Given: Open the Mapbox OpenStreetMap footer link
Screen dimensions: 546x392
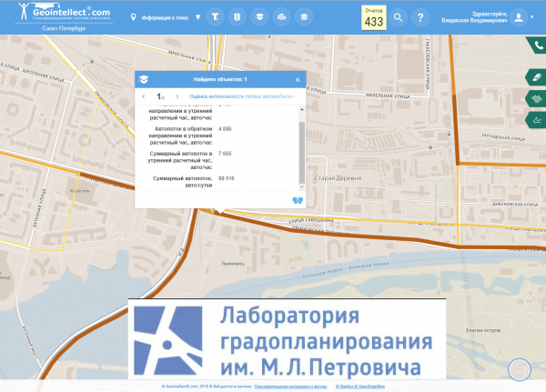Looking at the screenshot, I should pyautogui.click(x=360, y=387).
